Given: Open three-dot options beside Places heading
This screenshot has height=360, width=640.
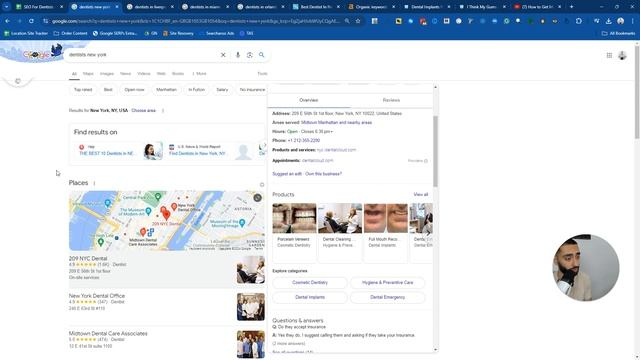Looking at the screenshot, I should coord(94,183).
